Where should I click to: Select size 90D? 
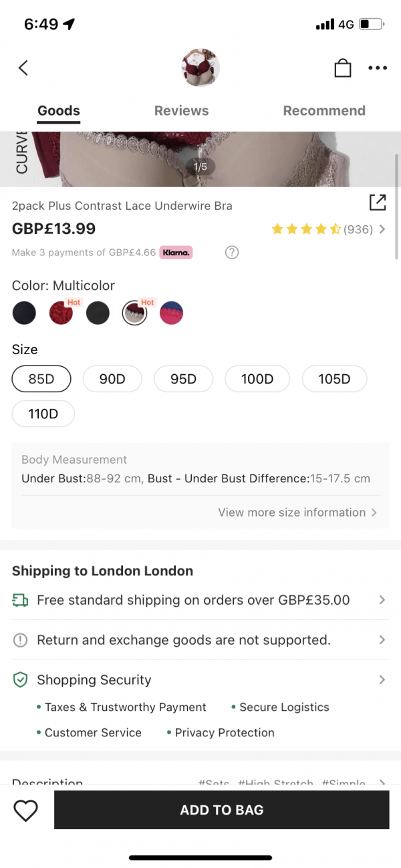(x=112, y=379)
